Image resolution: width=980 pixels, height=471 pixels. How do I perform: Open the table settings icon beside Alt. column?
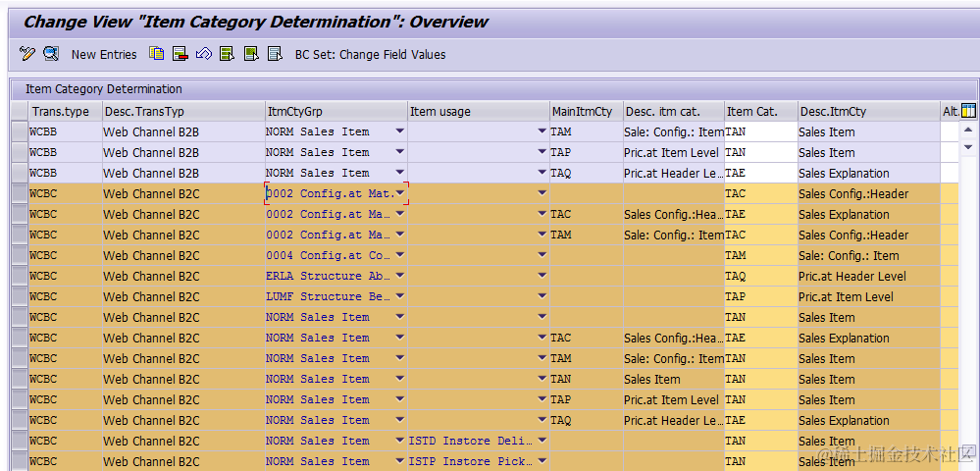tap(968, 111)
